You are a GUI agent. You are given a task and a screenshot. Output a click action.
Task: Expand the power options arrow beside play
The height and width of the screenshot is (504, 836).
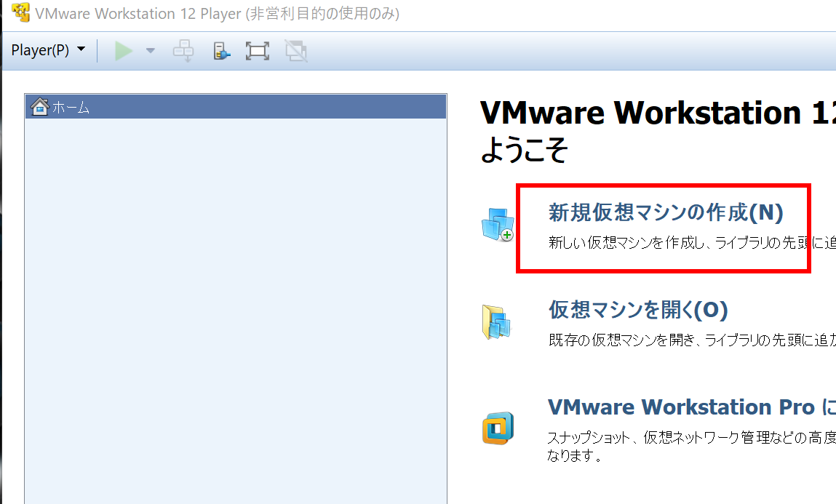tap(151, 51)
